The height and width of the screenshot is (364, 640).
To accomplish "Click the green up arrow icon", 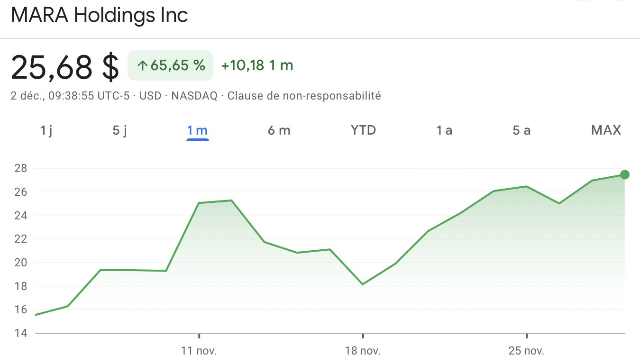I will coord(142,66).
